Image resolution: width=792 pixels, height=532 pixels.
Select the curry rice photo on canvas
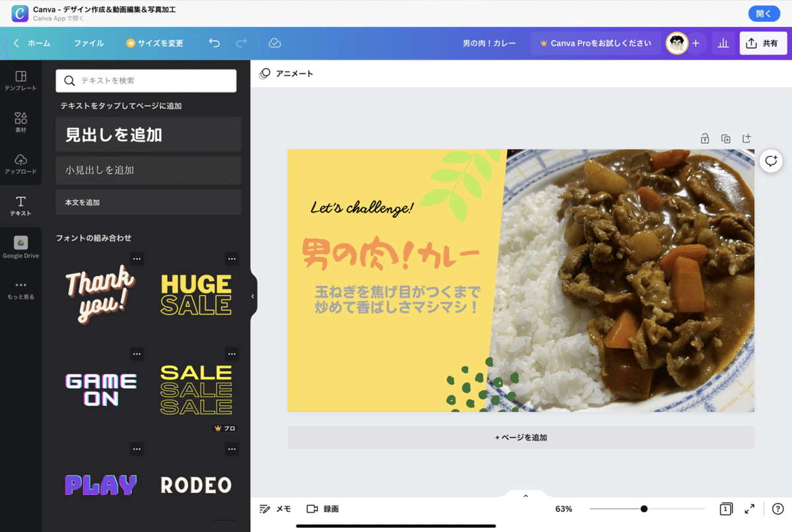[x=624, y=281]
